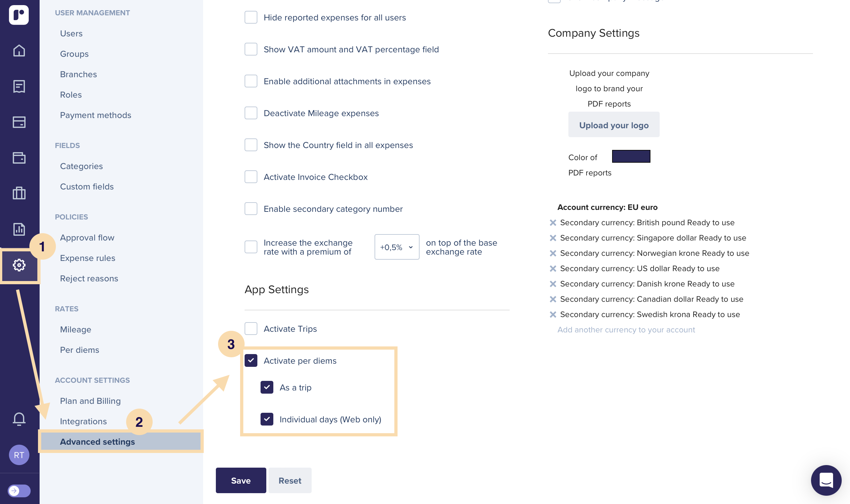The height and width of the screenshot is (504, 850).
Task: Enable Activate Trips checkbox
Action: 251,329
